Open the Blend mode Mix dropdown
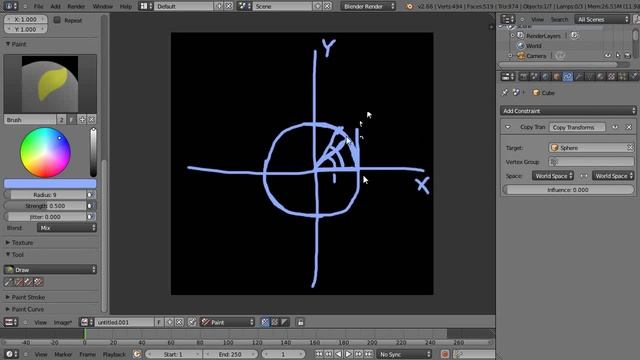Screen dimensions: 640x360 [x=67, y=228]
